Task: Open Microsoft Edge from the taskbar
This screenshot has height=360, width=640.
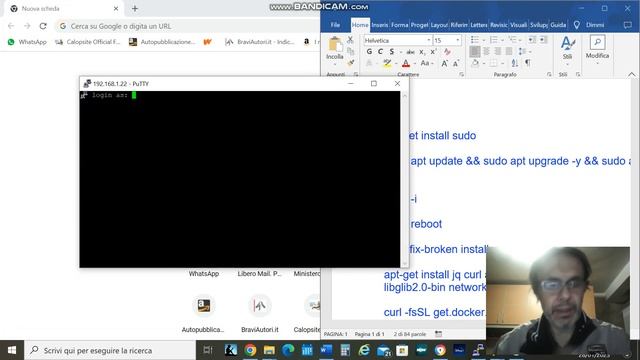Action: click(x=288, y=350)
